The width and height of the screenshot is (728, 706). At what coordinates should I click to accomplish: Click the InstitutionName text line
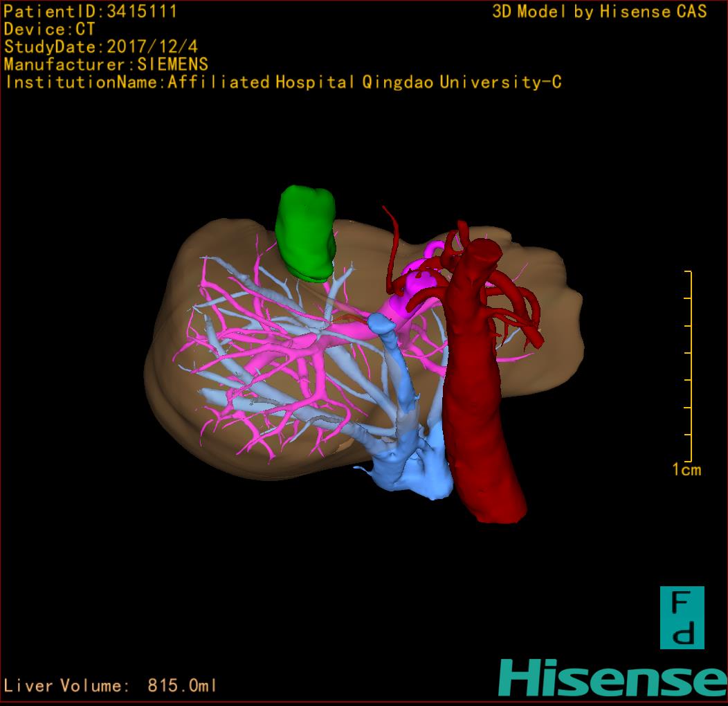coord(283,82)
